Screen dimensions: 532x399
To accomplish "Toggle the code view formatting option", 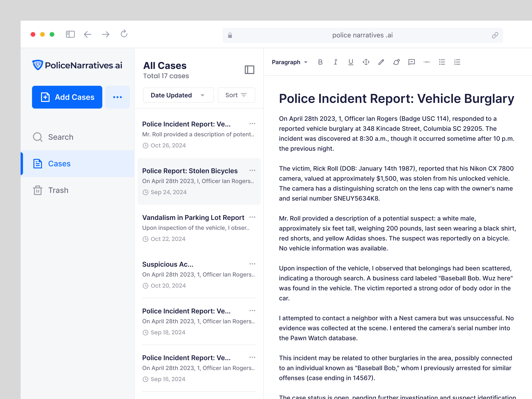I will click(366, 62).
